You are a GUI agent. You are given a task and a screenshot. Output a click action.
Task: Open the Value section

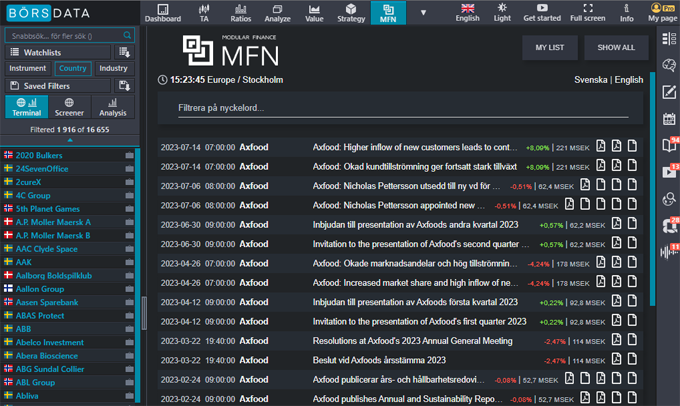click(x=314, y=13)
